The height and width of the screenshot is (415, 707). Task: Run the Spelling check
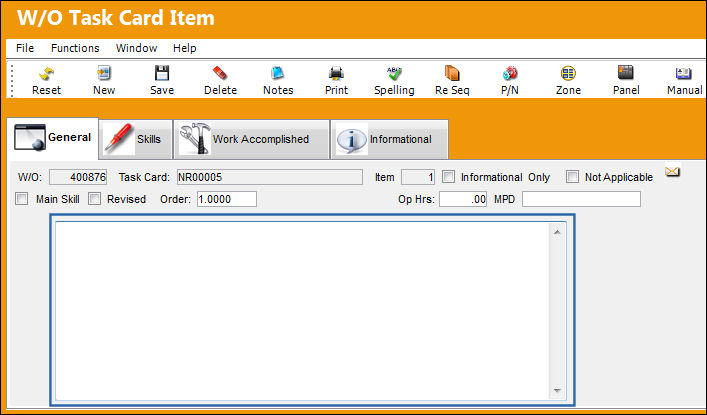click(x=394, y=73)
